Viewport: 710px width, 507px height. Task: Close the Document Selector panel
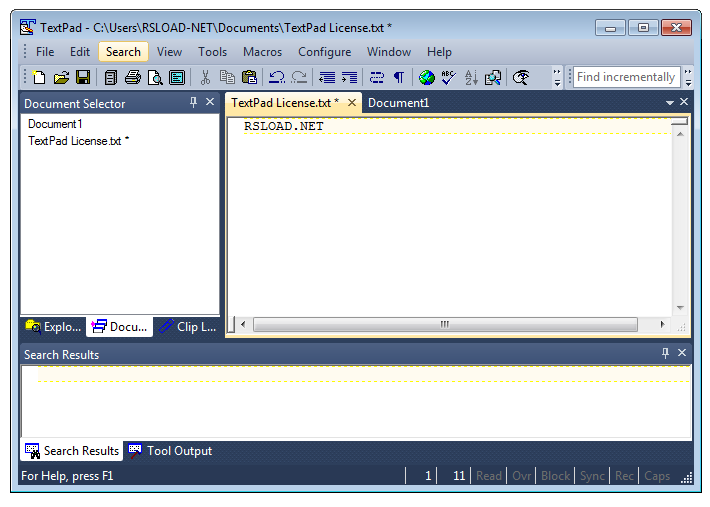click(x=210, y=102)
